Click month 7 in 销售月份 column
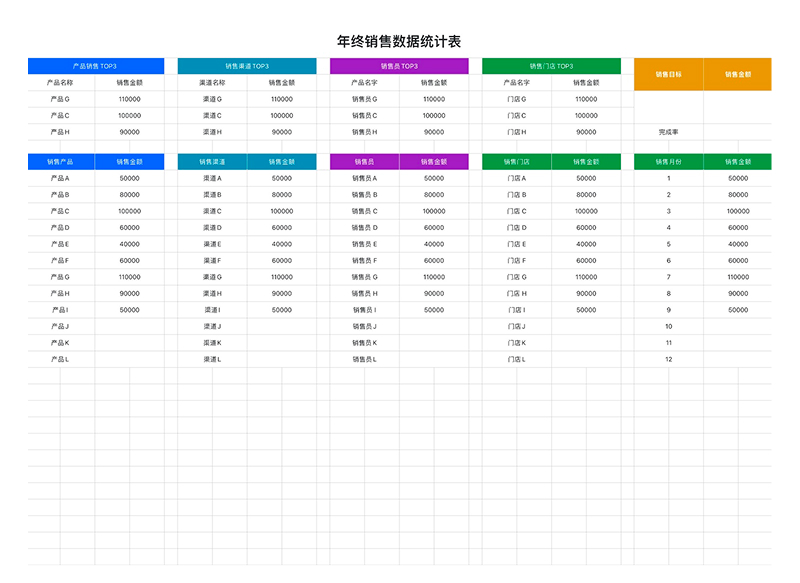Image resolution: width=800 pixels, height=583 pixels. (x=668, y=277)
